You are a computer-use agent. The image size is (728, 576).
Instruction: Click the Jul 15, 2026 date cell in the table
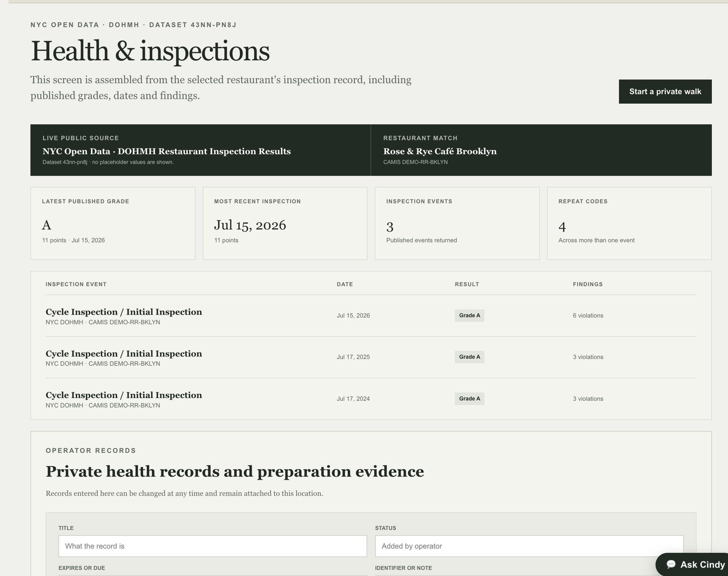(353, 316)
